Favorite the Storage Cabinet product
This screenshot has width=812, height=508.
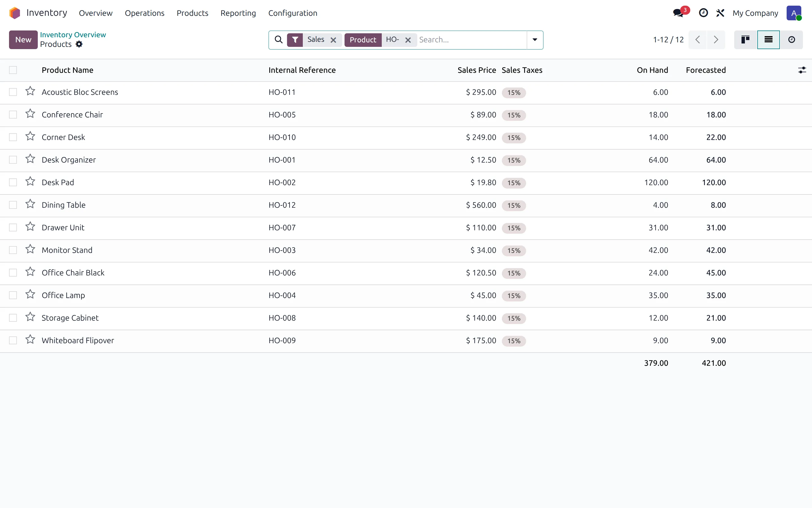click(30, 317)
